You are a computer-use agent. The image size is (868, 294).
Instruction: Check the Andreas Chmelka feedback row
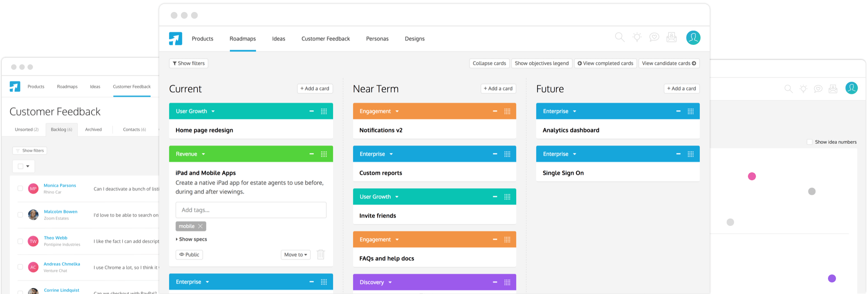[x=20, y=267]
